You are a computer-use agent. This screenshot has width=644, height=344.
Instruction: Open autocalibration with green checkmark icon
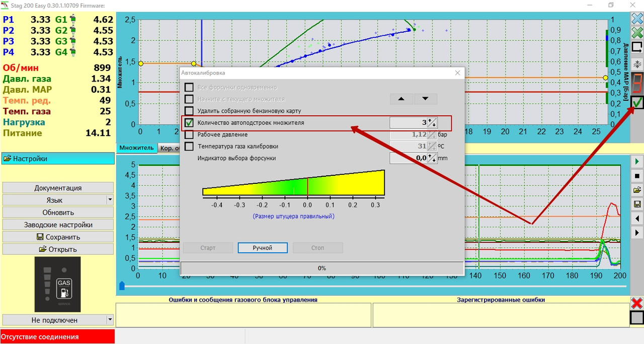point(637,102)
